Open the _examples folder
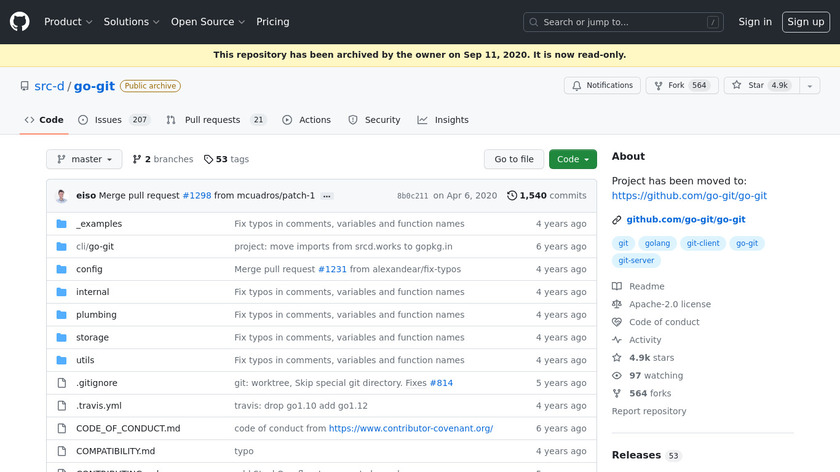The width and height of the screenshot is (840, 472). [x=99, y=224]
